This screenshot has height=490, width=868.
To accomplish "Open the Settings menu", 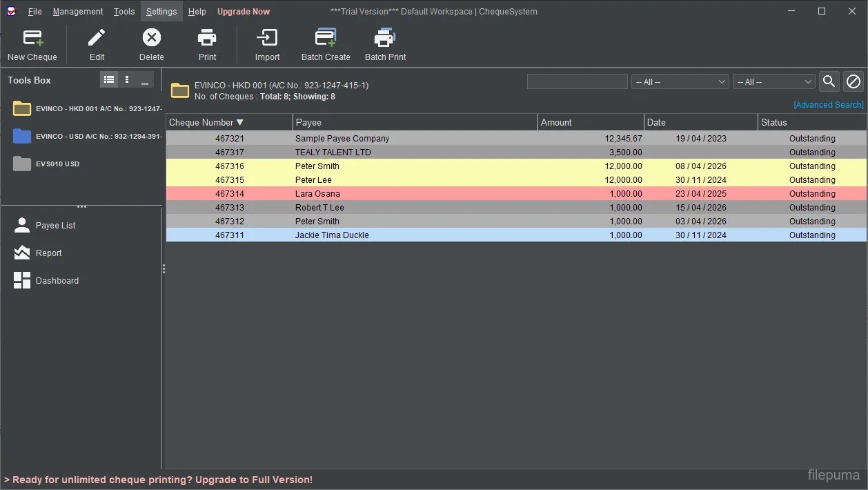I will [161, 12].
